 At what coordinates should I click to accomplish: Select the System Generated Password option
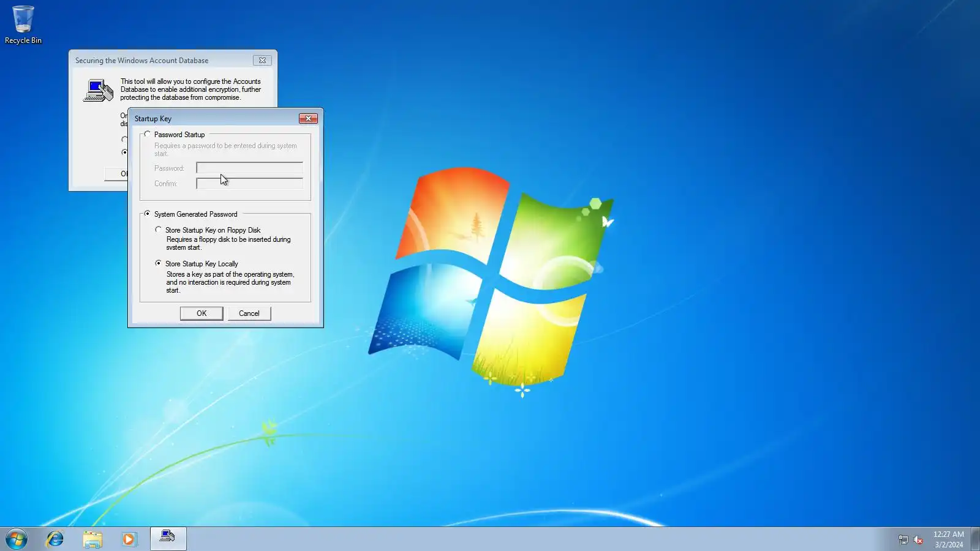[x=147, y=214]
